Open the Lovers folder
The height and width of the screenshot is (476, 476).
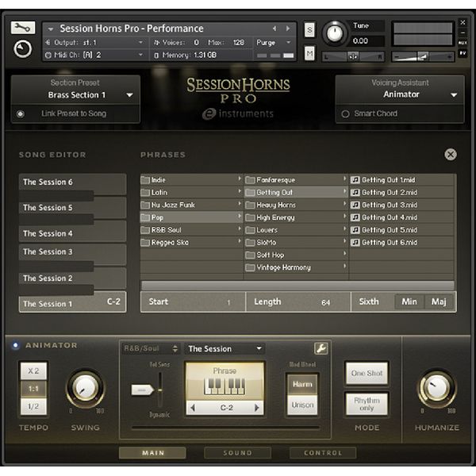click(x=296, y=230)
